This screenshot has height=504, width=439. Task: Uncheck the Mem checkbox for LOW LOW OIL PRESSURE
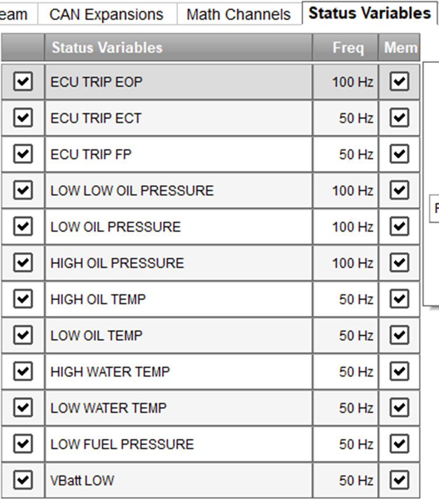click(399, 190)
